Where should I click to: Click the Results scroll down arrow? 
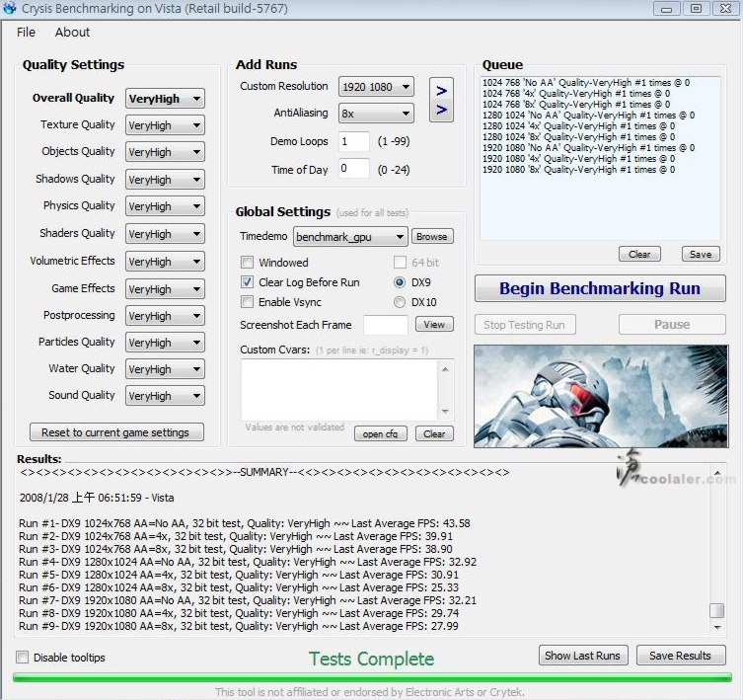[717, 628]
